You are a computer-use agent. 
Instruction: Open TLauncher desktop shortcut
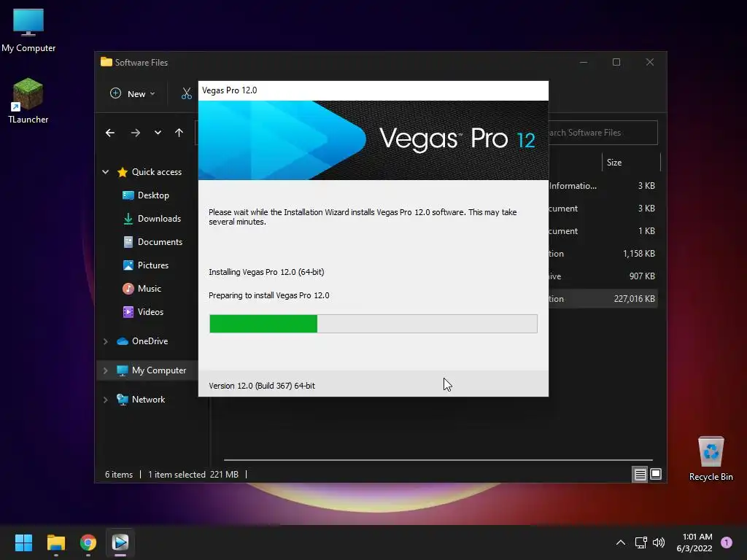click(28, 101)
